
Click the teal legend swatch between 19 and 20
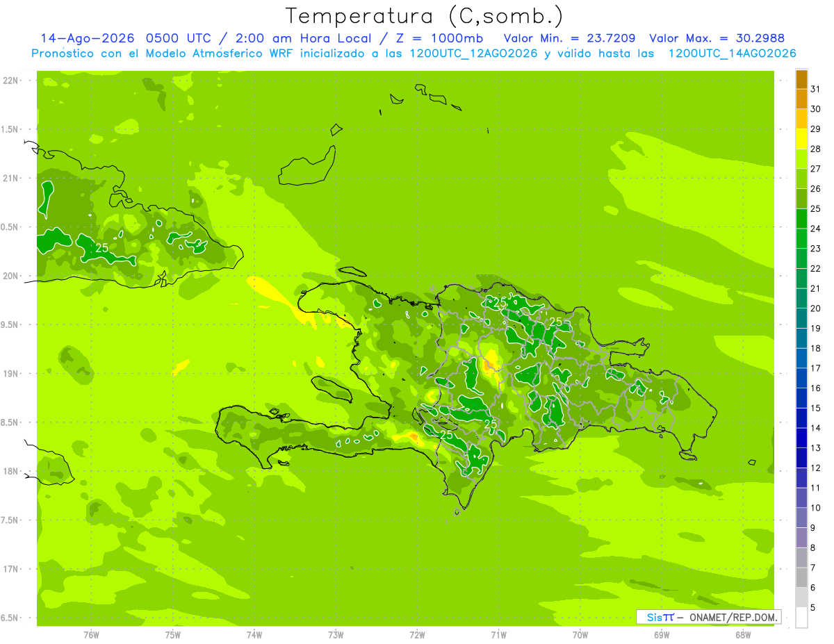pyautogui.click(x=801, y=319)
